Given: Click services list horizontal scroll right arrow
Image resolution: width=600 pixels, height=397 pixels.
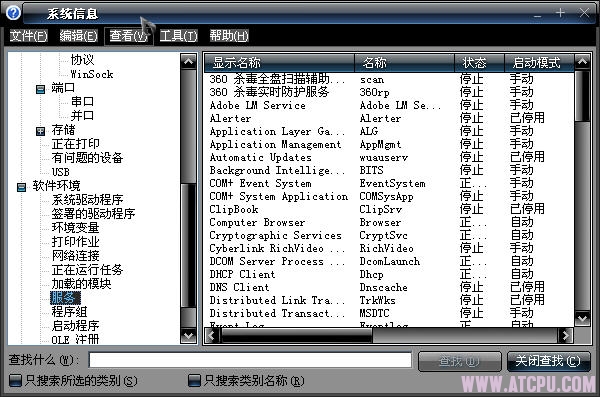Looking at the screenshot, I should [x=565, y=336].
